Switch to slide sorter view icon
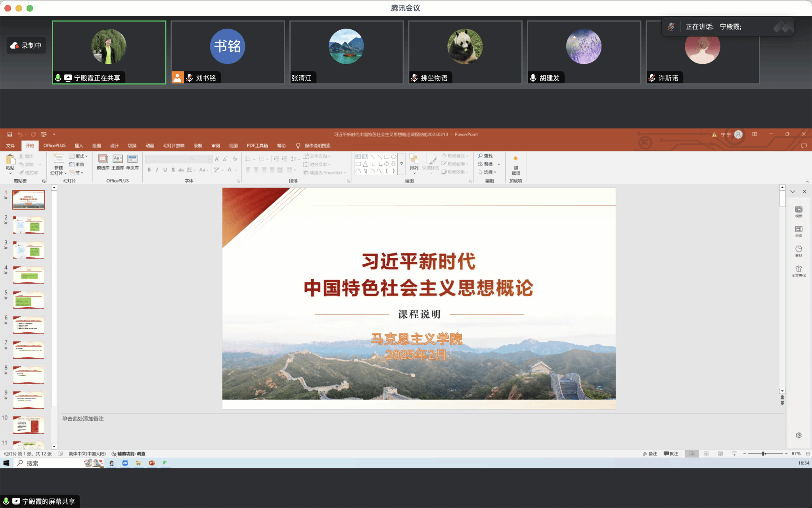The height and width of the screenshot is (508, 812). [706, 454]
